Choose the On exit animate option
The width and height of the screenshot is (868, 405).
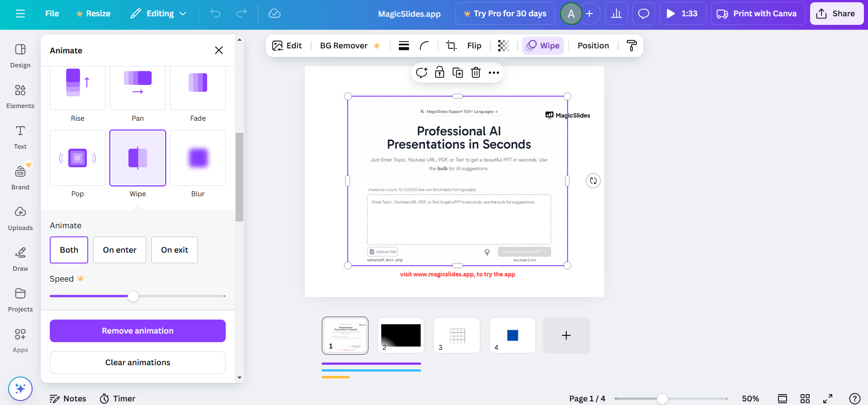[x=175, y=250]
